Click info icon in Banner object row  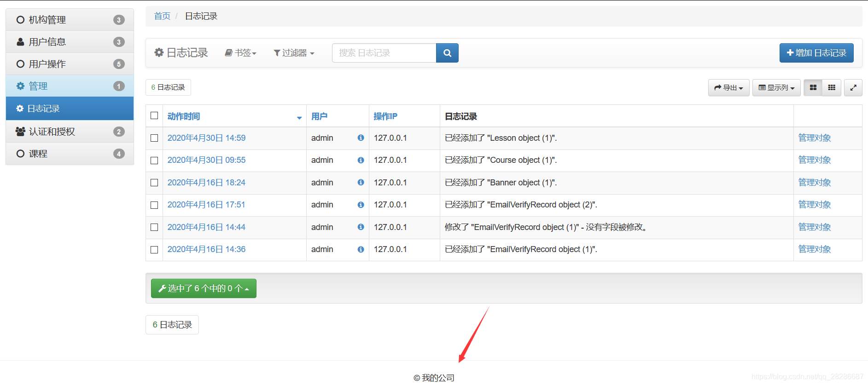[361, 183]
